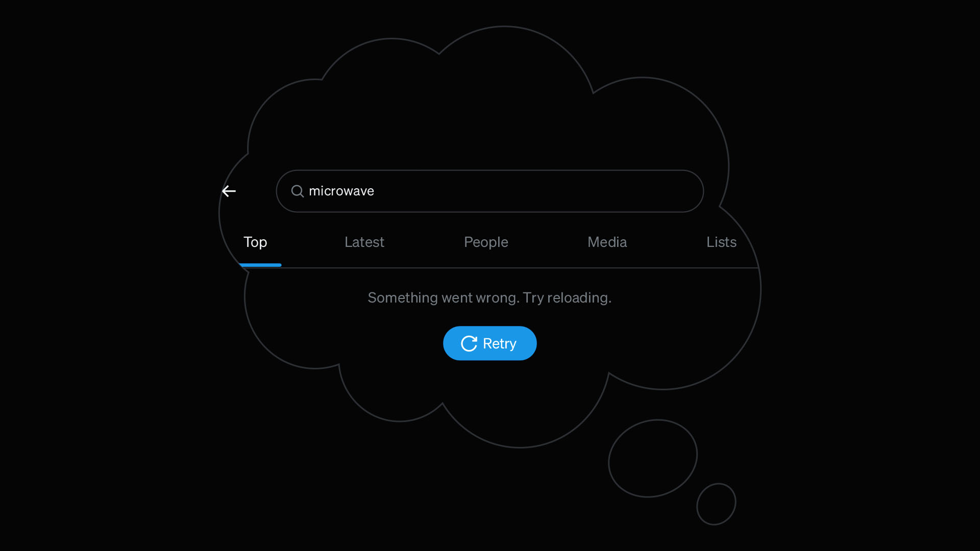Place cursor on the word microwave
The image size is (980, 551).
pos(341,191)
